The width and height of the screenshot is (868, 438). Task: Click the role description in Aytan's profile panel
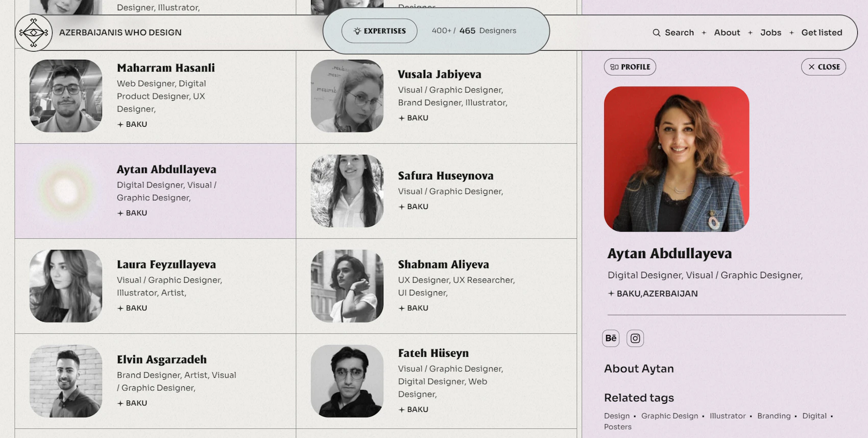point(705,275)
